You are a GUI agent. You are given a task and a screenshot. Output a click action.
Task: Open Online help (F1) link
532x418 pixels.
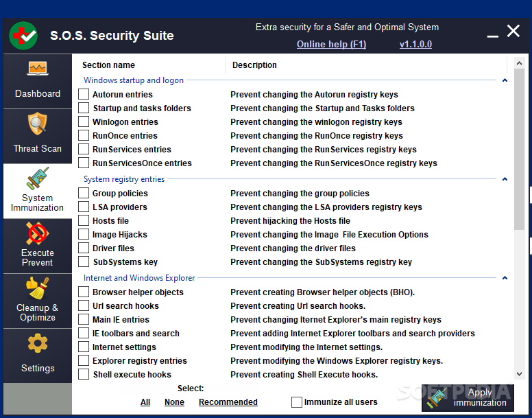click(332, 45)
